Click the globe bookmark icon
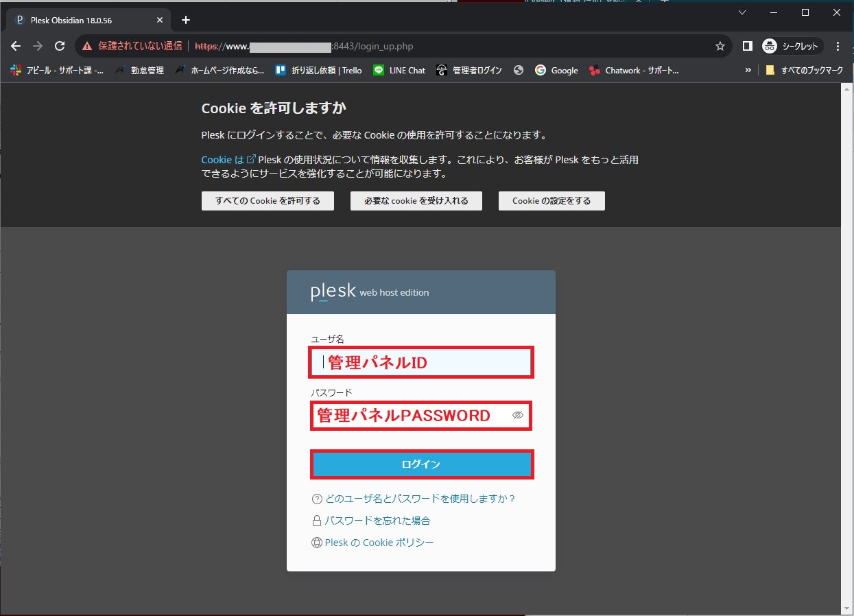The image size is (854, 616). click(x=519, y=70)
